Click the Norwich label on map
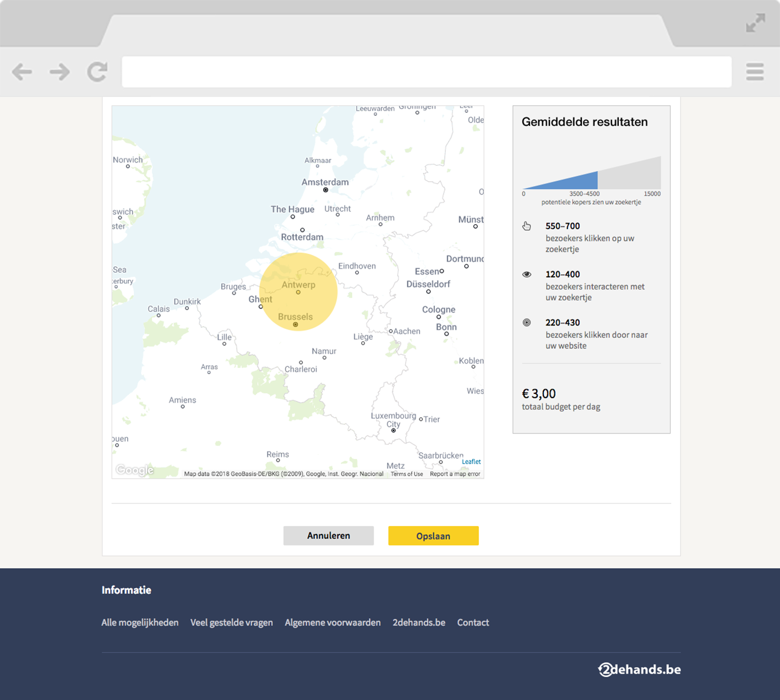The image size is (780, 700). (128, 160)
